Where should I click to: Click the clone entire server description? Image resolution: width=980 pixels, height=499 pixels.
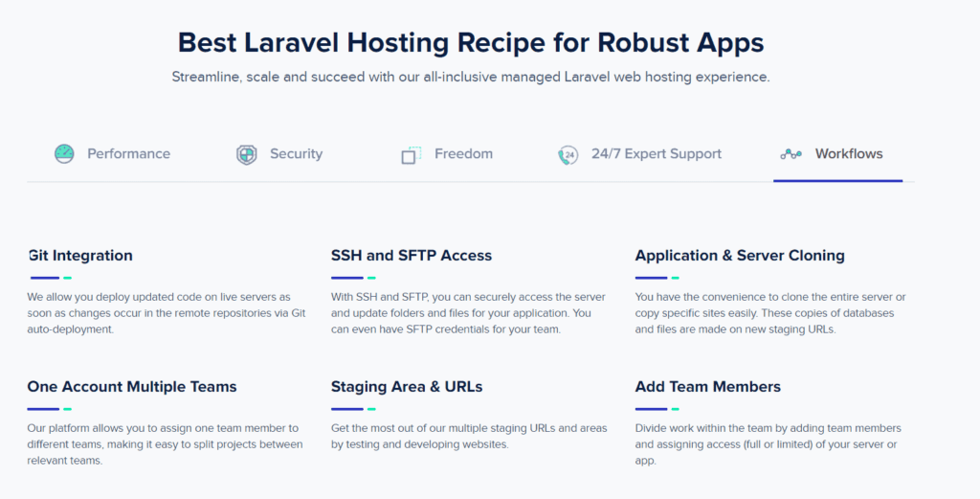pyautogui.click(x=770, y=312)
